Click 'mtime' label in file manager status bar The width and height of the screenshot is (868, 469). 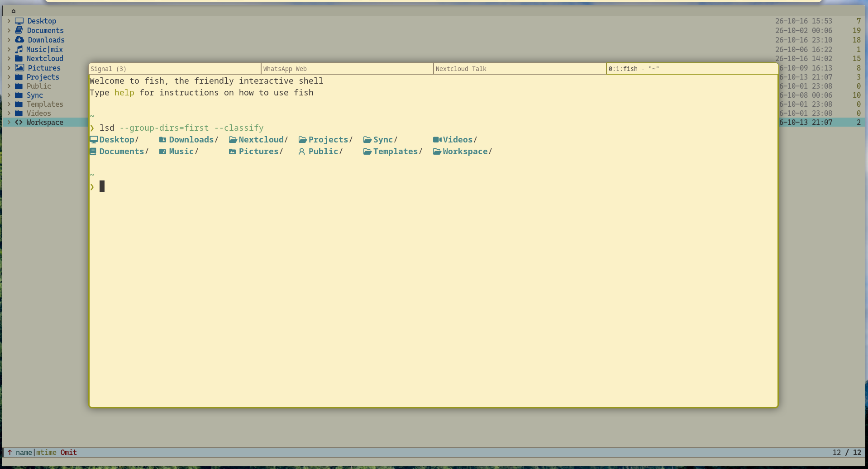[46, 452]
